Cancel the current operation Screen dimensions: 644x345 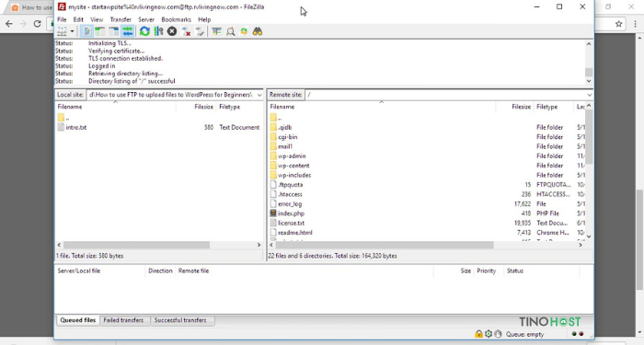click(x=172, y=31)
